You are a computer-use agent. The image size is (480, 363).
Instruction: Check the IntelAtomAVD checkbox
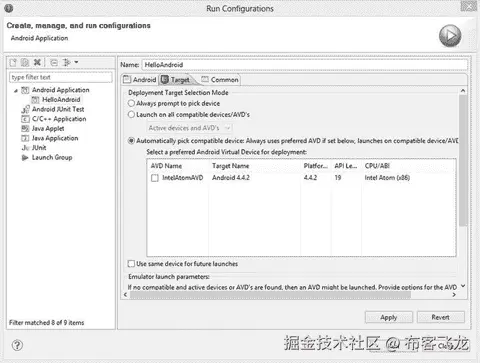pos(155,178)
